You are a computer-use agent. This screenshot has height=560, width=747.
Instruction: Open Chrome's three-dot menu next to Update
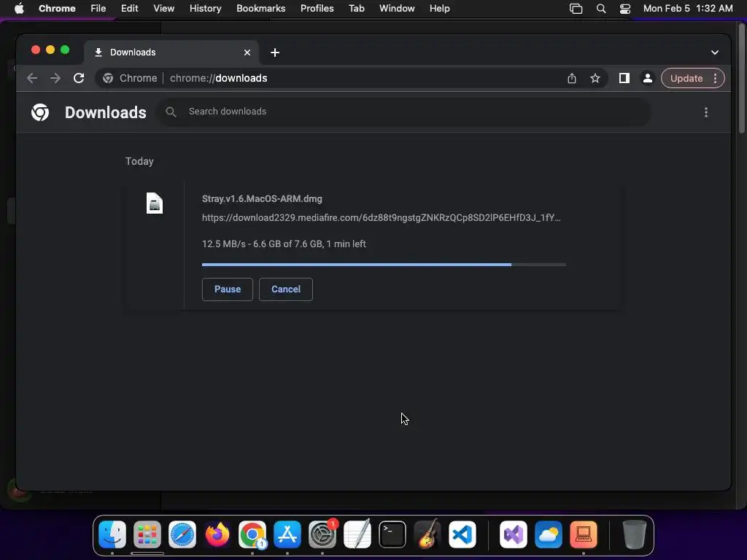click(715, 78)
